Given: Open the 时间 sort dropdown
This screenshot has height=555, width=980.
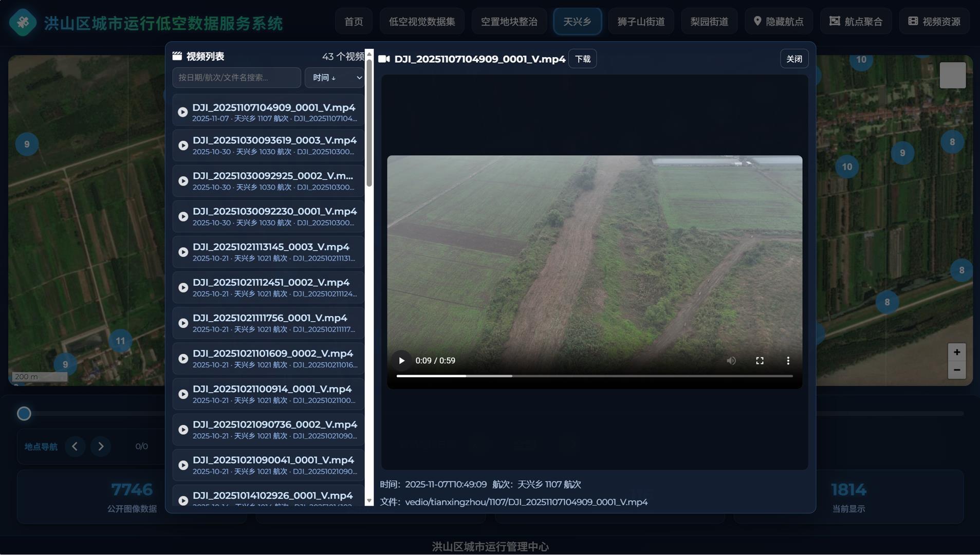Looking at the screenshot, I should click(335, 78).
